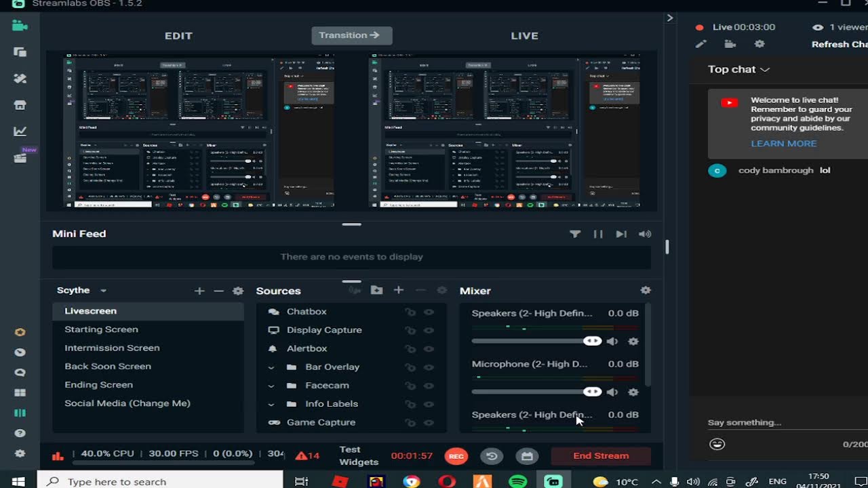Click the Transition button
Screen dimensions: 868x488
pos(351,35)
